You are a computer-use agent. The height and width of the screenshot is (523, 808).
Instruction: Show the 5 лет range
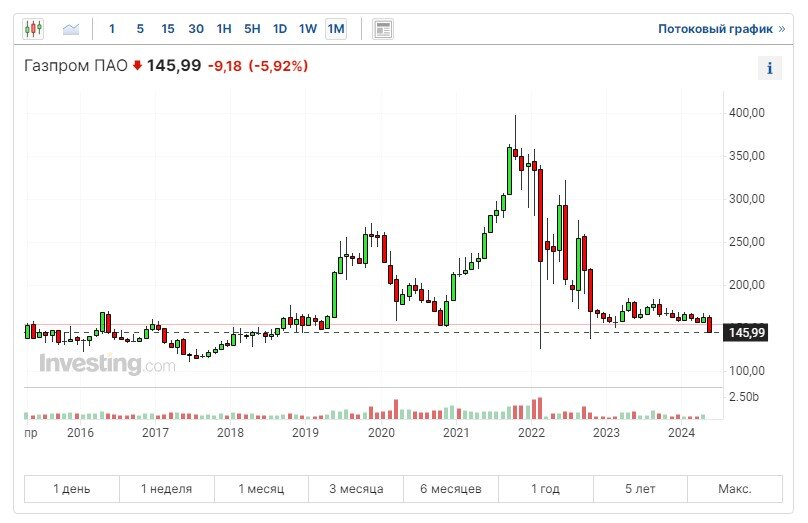point(640,488)
